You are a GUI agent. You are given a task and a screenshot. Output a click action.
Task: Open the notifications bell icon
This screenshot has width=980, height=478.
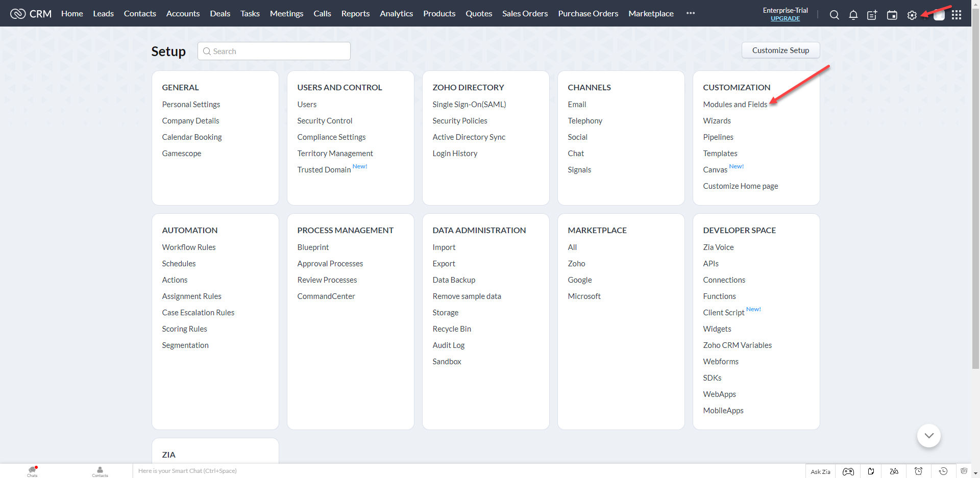(x=853, y=15)
